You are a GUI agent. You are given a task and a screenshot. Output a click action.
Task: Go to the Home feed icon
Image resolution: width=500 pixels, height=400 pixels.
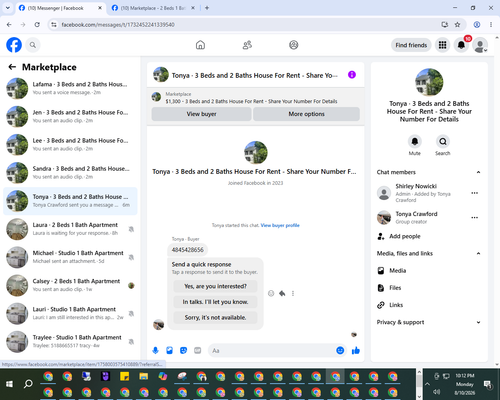(x=200, y=45)
